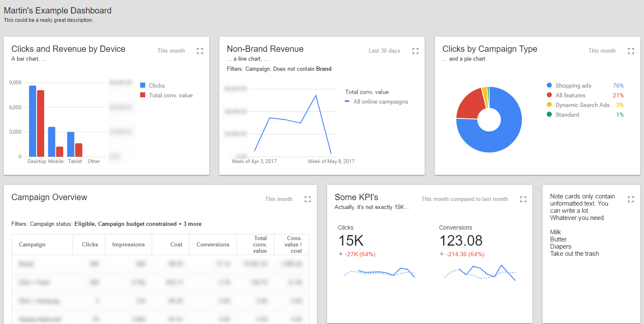This screenshot has height=324, width=644.
Task: Sort table by the Impressions column header
Action: click(x=128, y=244)
